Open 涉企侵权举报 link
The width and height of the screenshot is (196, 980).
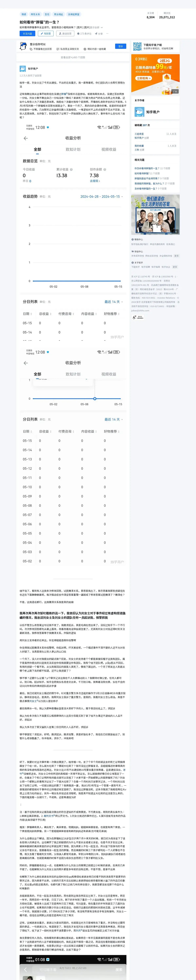[166, 256]
